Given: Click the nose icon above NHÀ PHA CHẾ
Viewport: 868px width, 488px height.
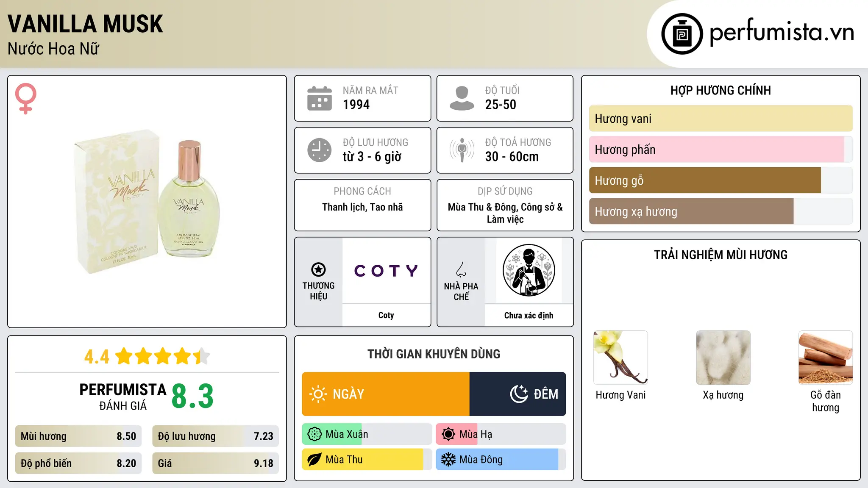Looking at the screenshot, I should point(461,269).
